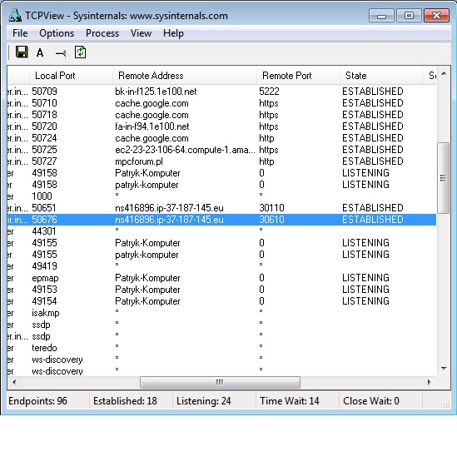Click the horizontal scrollbar left arrow
457x476 pixels.
[14, 382]
